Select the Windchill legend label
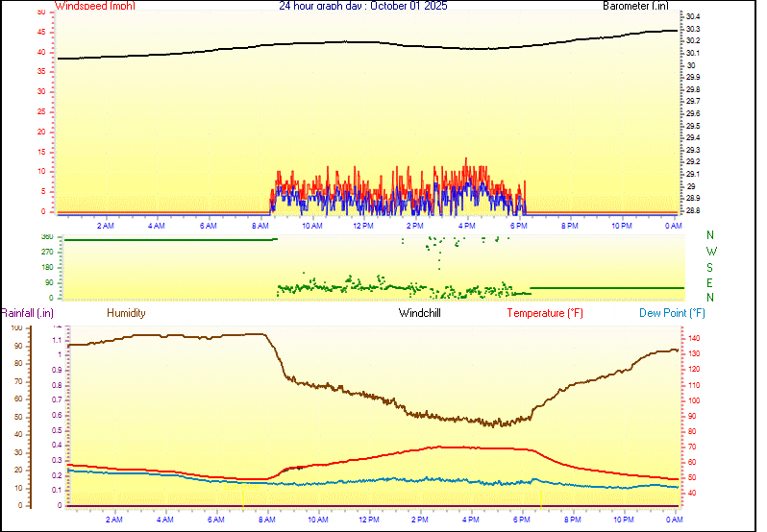This screenshot has width=767, height=532. [420, 313]
